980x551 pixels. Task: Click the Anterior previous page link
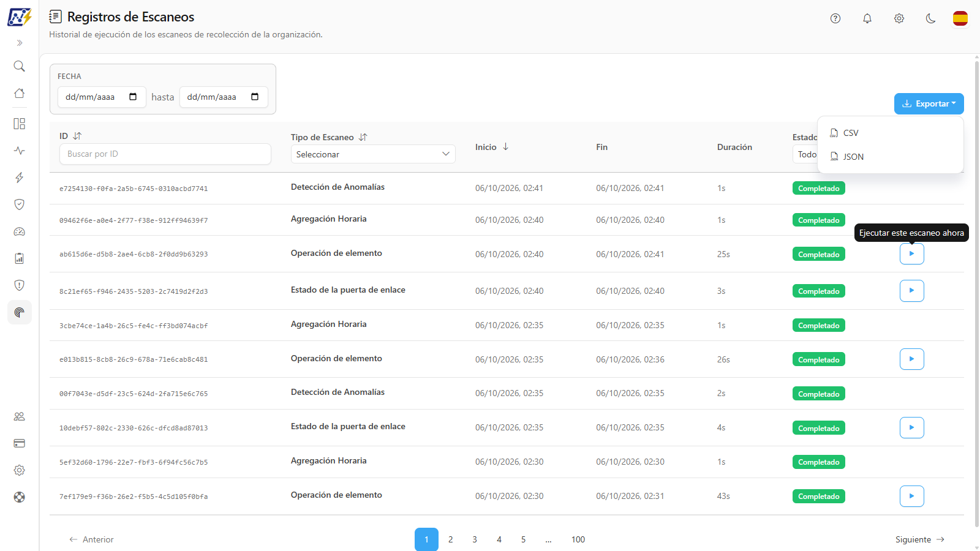coord(91,539)
